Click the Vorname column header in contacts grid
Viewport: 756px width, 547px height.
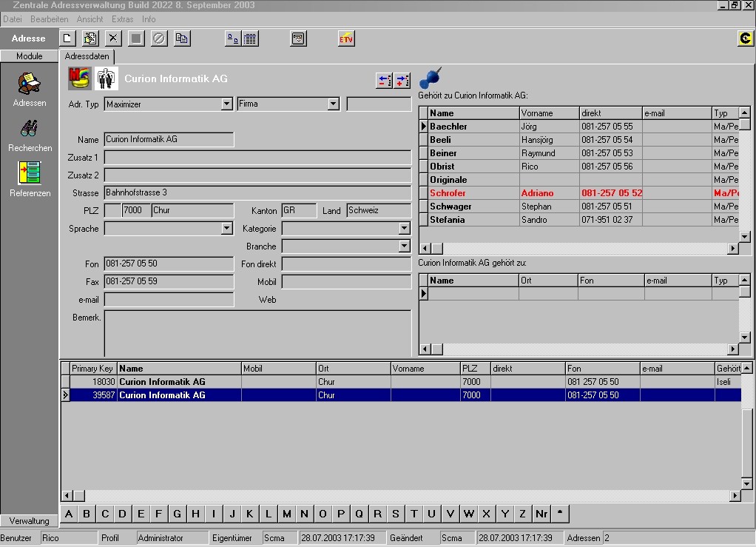point(549,113)
